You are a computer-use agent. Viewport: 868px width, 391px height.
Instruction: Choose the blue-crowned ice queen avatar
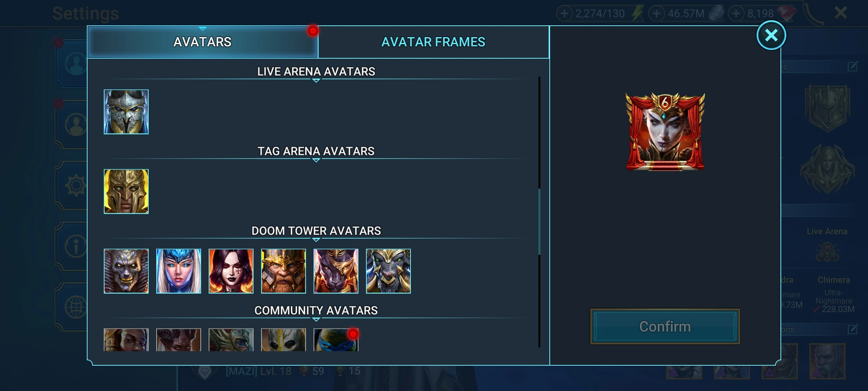(x=178, y=271)
